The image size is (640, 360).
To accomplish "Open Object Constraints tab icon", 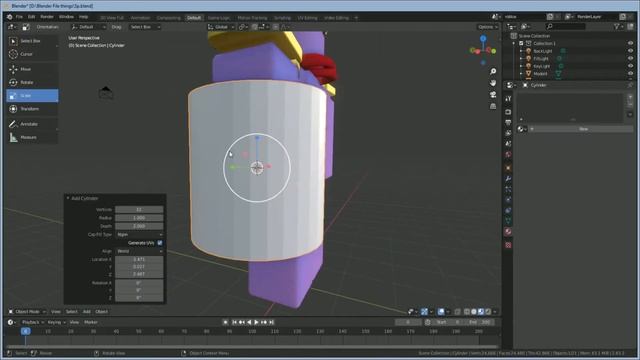I will click(508, 210).
